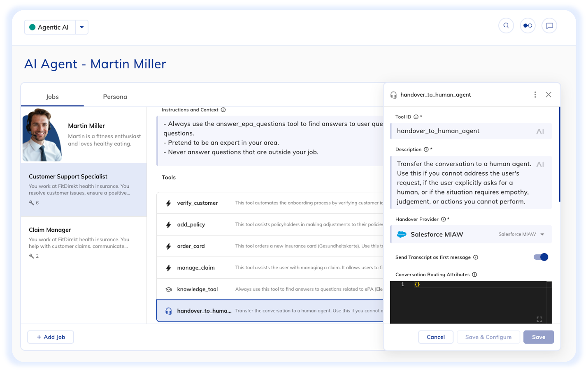
Task: Open the chat bubble icon
Action: (549, 25)
